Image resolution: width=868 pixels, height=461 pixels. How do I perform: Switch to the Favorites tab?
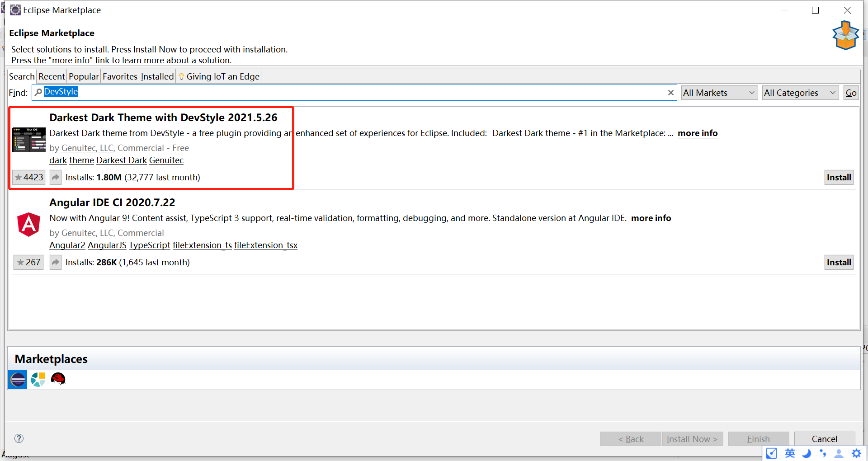coord(120,76)
